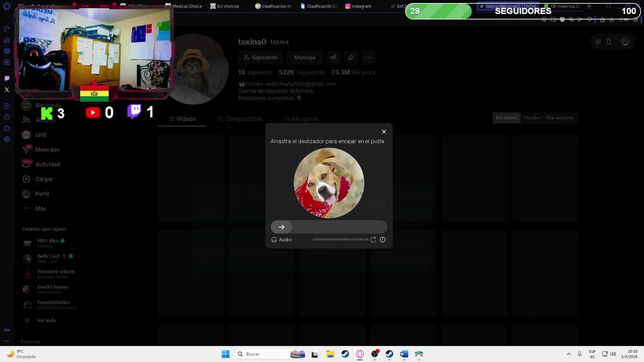Viewport: 644px width, 362px height.
Task: Show hidden tray icons chevron
Action: 569,354
